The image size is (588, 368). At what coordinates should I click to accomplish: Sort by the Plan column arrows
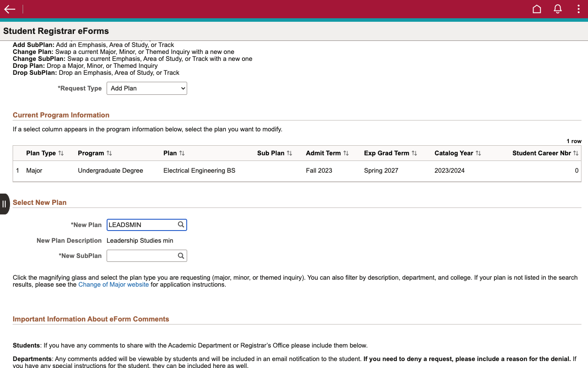[x=182, y=153]
